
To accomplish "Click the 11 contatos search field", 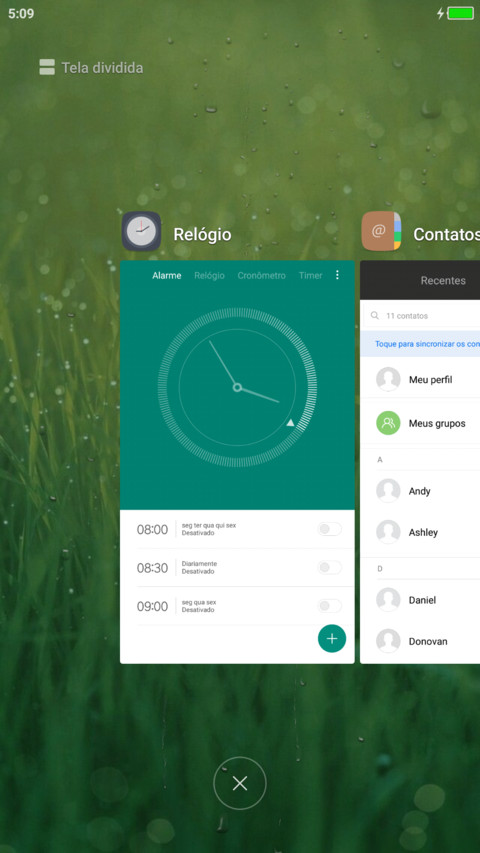I will click(422, 316).
